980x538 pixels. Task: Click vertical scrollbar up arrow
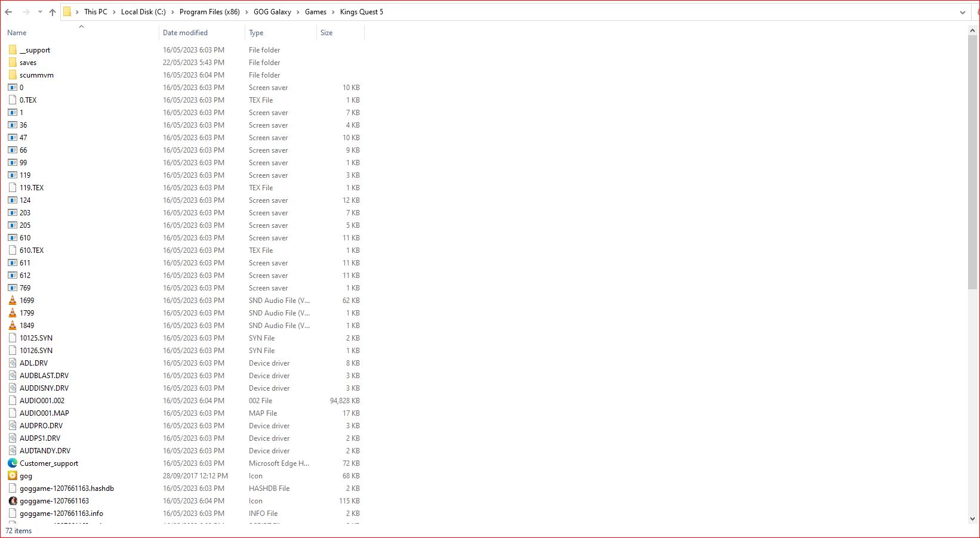click(x=973, y=30)
